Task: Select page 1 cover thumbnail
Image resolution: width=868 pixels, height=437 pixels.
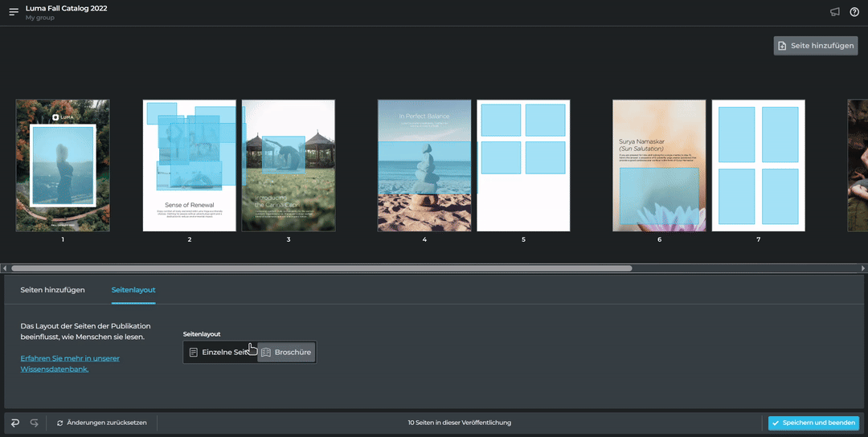Action: [63, 165]
